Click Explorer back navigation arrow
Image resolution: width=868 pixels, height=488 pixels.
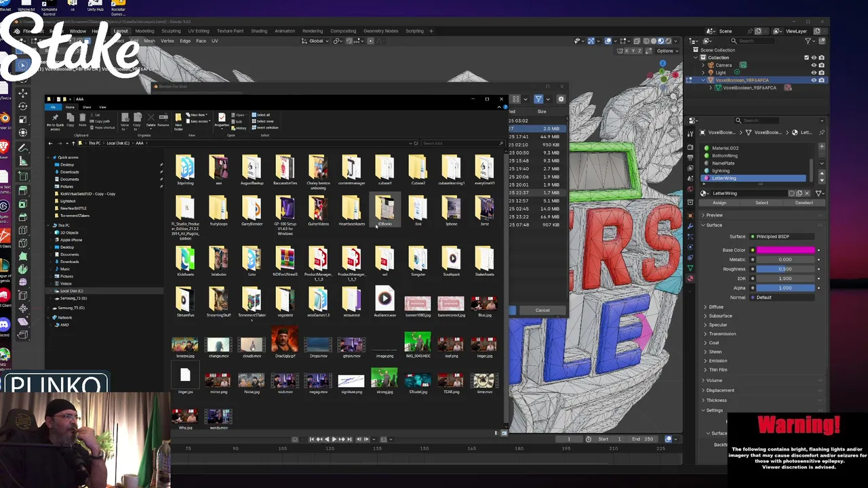coord(50,143)
